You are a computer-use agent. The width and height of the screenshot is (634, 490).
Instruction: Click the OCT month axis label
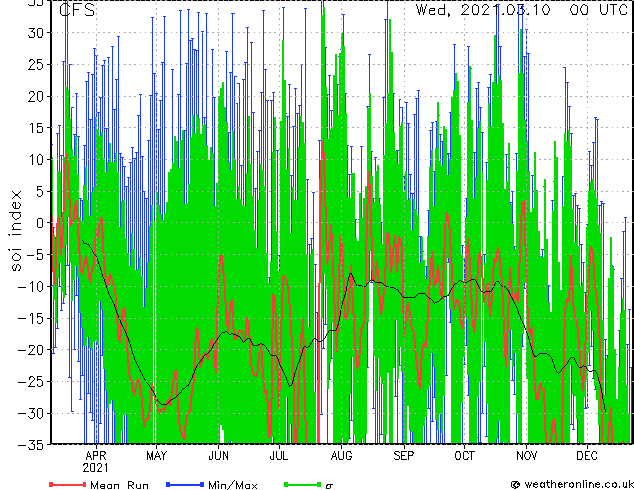coord(464,456)
